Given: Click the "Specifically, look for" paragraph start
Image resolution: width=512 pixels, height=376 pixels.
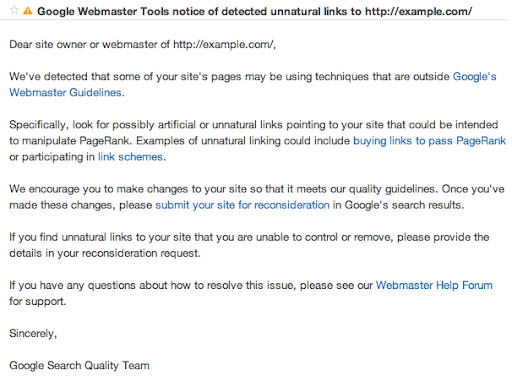Looking at the screenshot, I should tap(59, 125).
